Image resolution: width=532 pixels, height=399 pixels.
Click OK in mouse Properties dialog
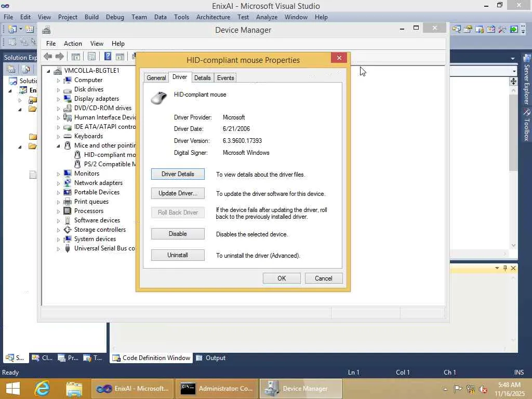[x=282, y=278]
